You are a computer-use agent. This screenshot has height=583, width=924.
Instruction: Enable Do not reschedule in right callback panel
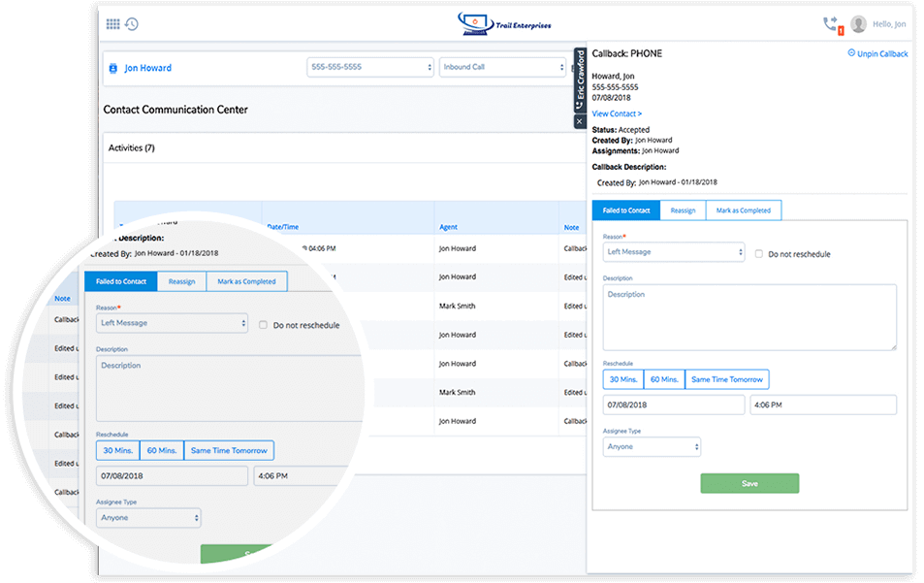[x=759, y=253]
